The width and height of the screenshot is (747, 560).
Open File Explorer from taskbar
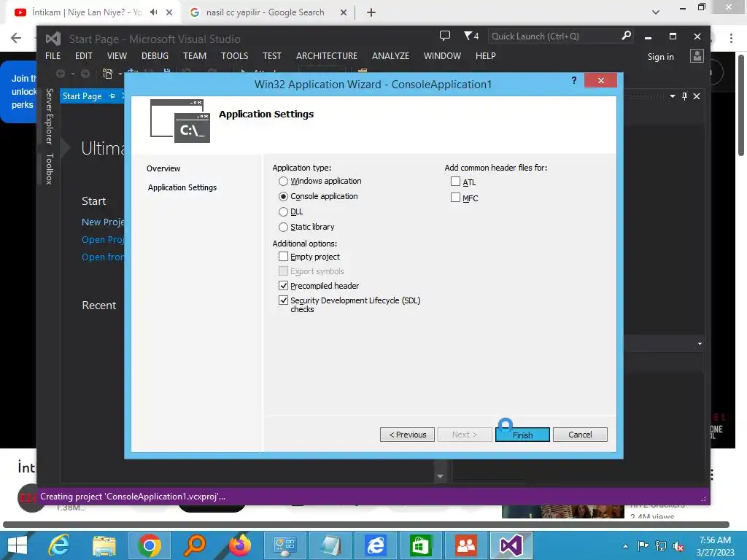tap(104, 545)
